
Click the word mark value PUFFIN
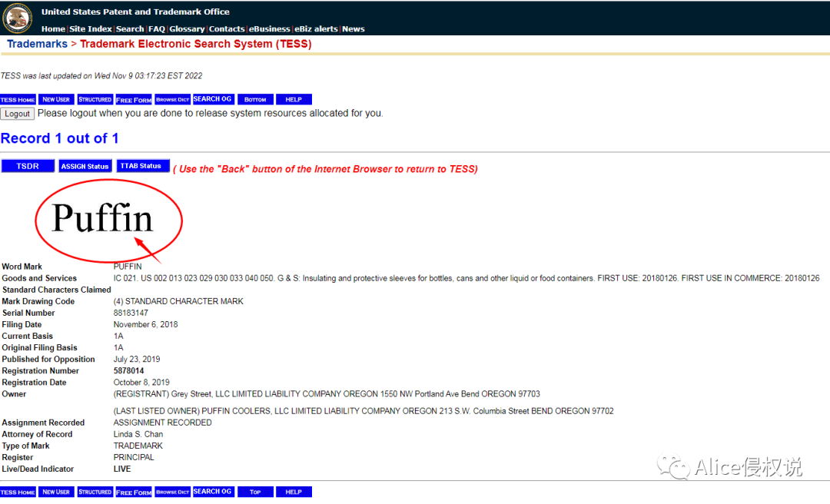[x=128, y=267]
